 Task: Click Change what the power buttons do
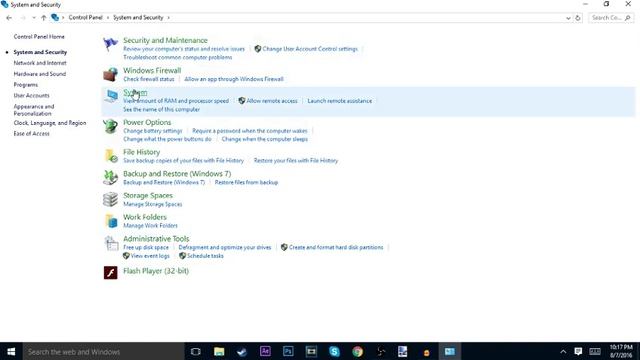point(167,139)
